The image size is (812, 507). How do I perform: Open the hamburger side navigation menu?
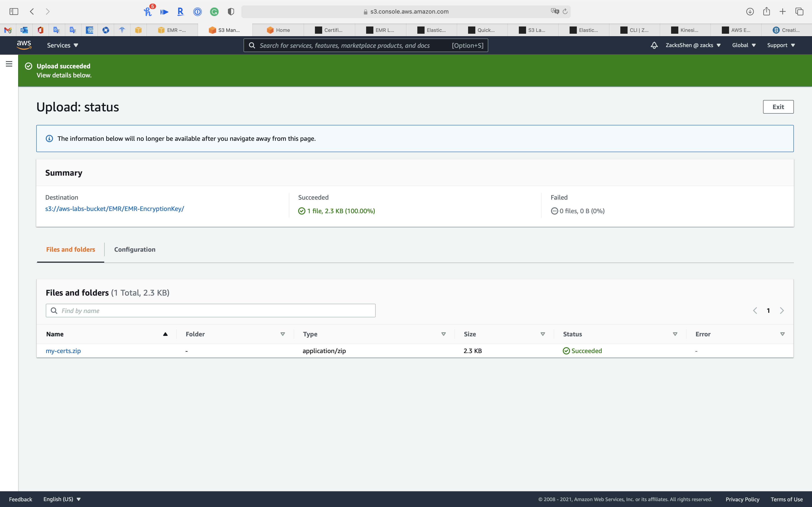9,64
